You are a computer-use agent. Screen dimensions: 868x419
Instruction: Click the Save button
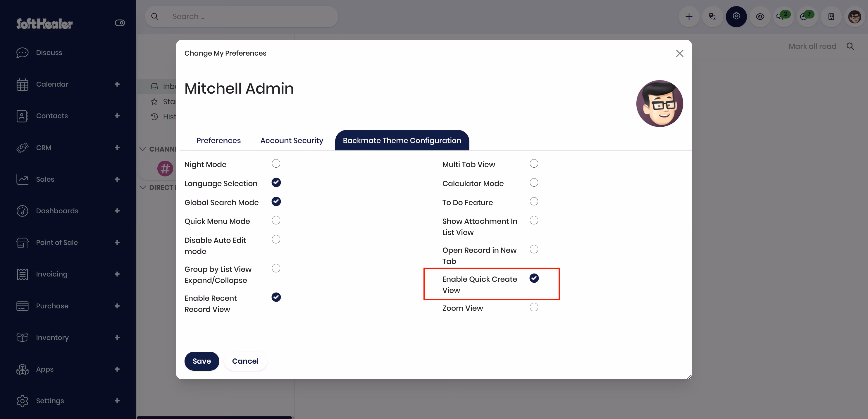pos(201,361)
